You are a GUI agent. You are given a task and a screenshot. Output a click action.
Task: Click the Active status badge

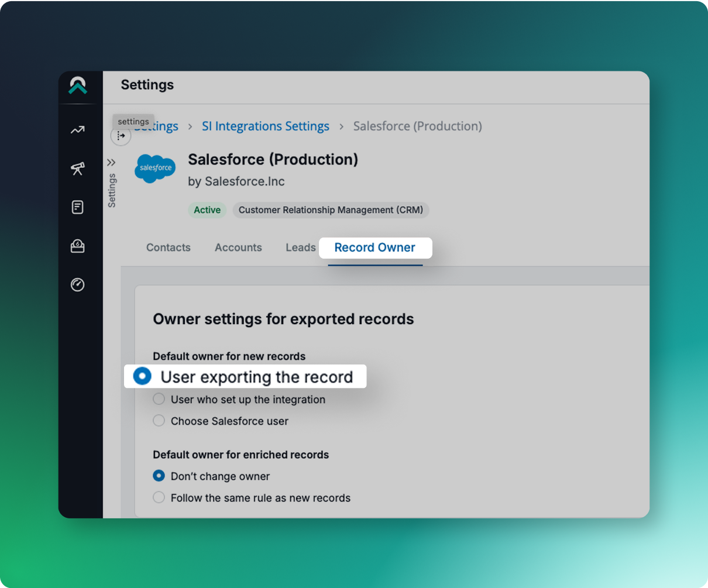tap(207, 210)
